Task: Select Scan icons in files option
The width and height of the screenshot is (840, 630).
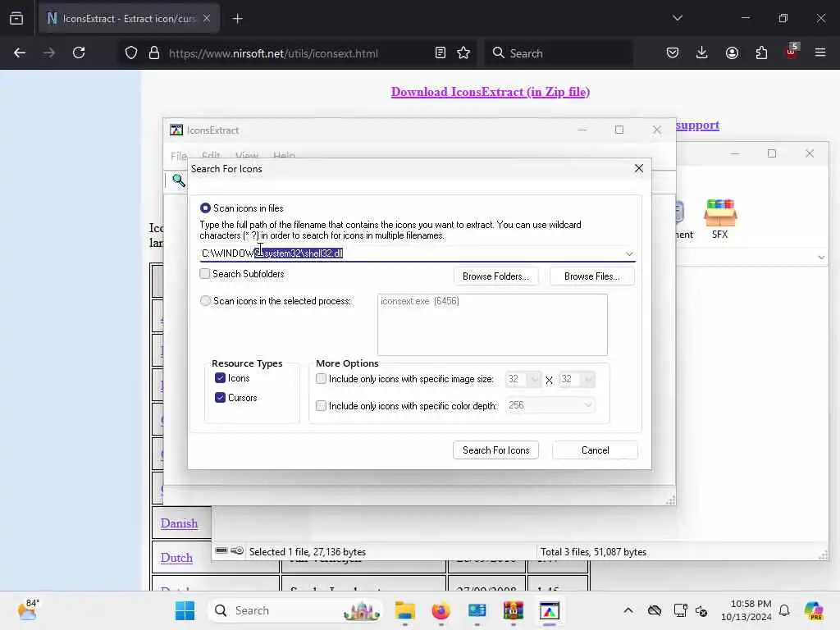Action: [x=205, y=208]
